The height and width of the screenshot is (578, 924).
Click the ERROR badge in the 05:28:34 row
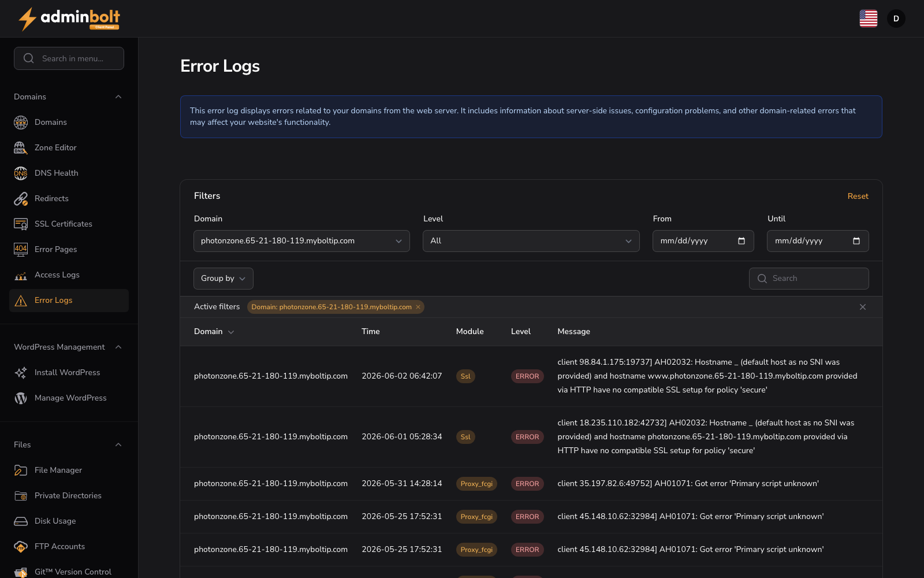point(527,437)
